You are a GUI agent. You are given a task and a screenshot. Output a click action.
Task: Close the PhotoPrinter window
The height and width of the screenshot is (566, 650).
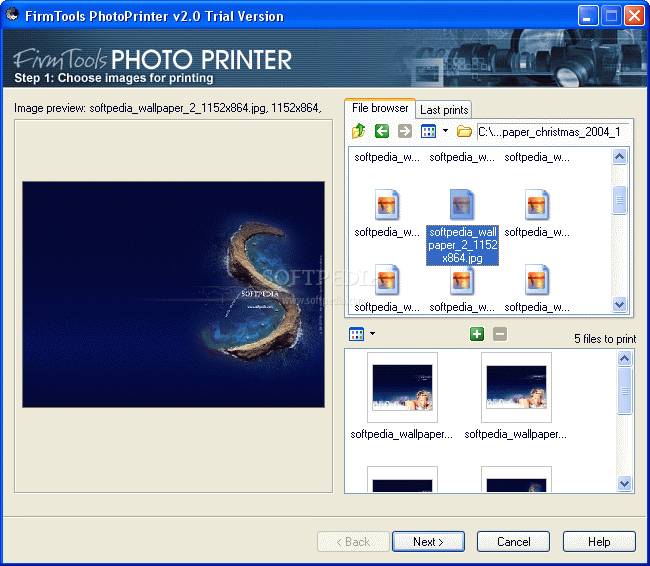click(634, 16)
